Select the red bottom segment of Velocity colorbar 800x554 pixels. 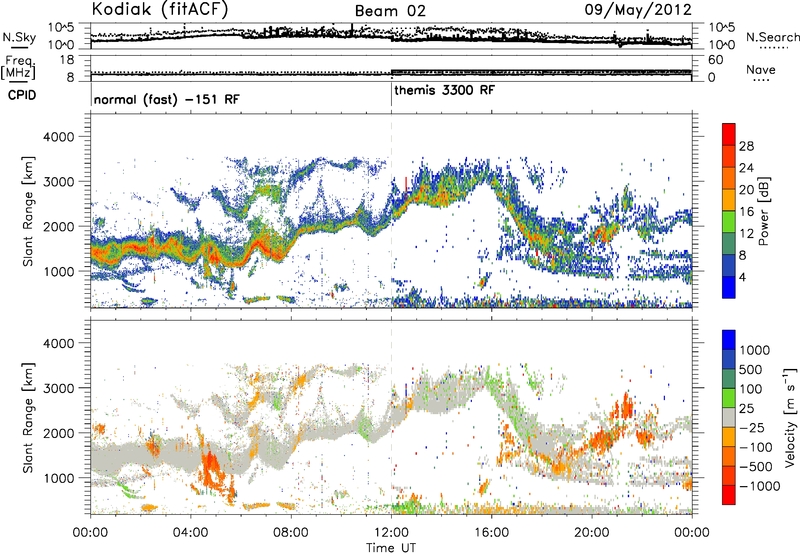coord(729,495)
